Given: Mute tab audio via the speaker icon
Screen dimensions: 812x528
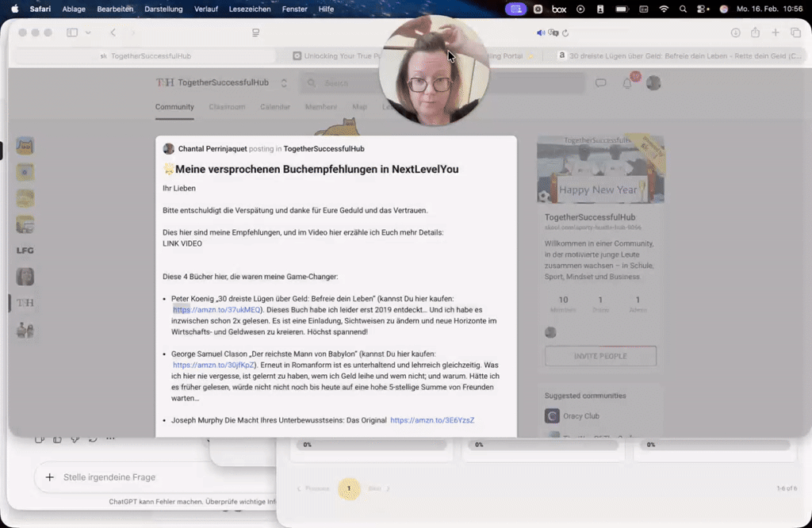Looking at the screenshot, I should tap(540, 33).
